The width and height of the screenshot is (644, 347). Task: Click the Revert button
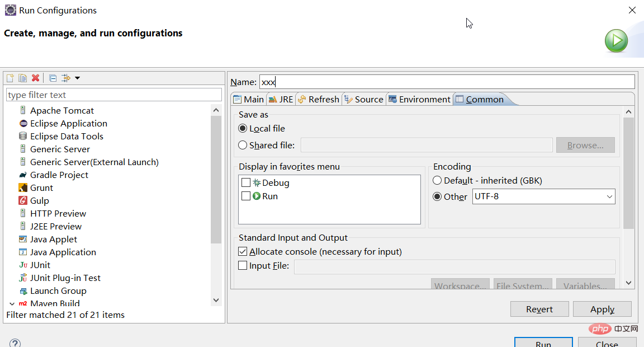click(539, 310)
